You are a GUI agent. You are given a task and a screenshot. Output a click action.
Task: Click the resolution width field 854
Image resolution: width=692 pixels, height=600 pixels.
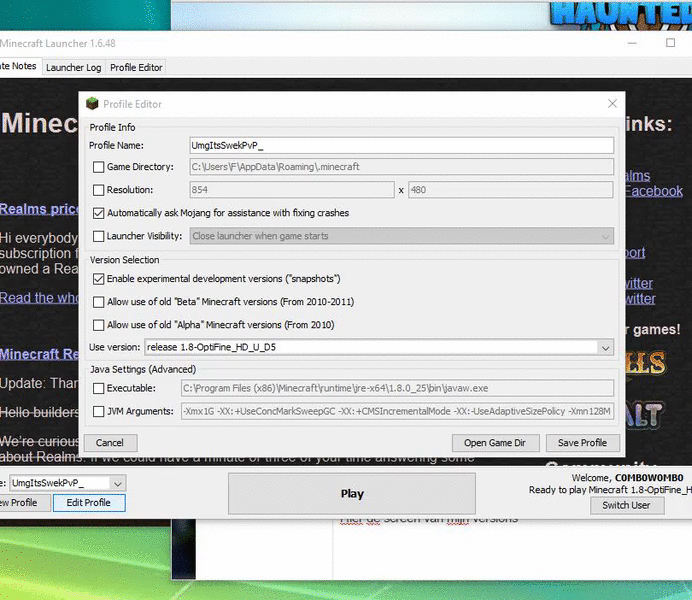coord(292,190)
